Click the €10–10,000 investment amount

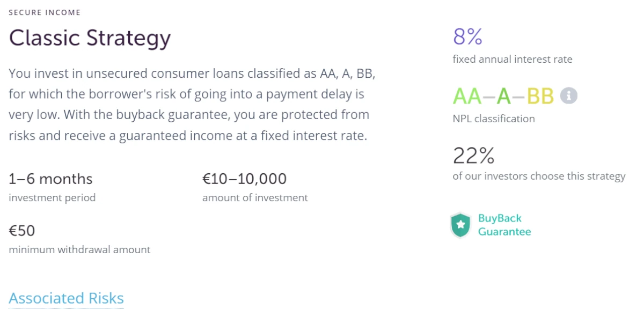click(x=244, y=179)
